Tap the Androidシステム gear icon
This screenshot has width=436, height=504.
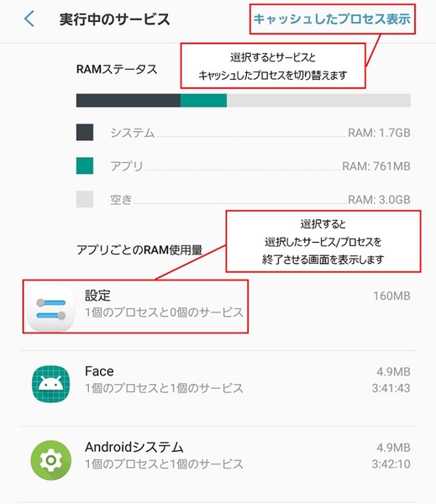(x=50, y=460)
